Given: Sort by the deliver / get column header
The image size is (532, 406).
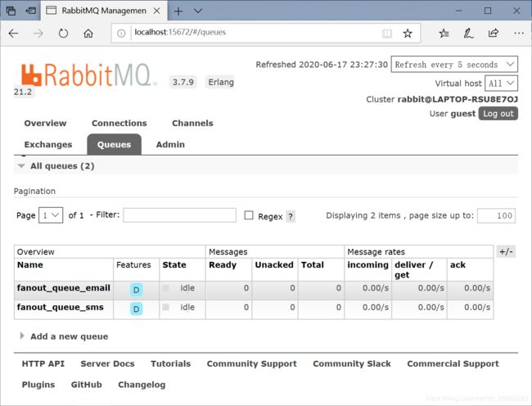Looking at the screenshot, I should click(414, 269).
